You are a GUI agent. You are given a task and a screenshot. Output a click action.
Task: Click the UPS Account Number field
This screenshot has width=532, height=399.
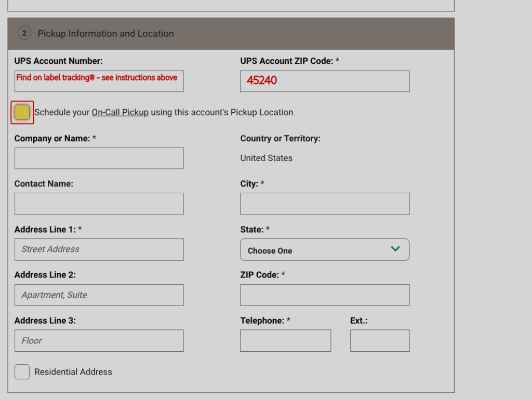coord(99,82)
